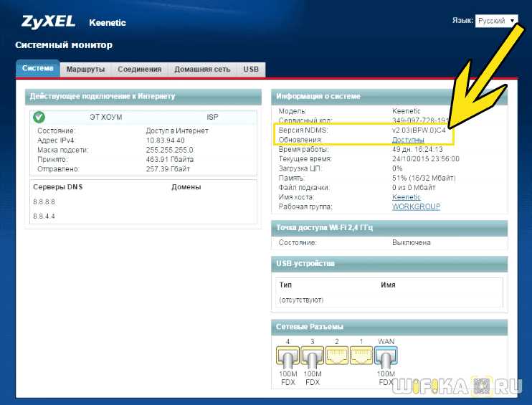
Task: Select the IPv4 address 10.83.94.40
Action: pyautogui.click(x=165, y=140)
